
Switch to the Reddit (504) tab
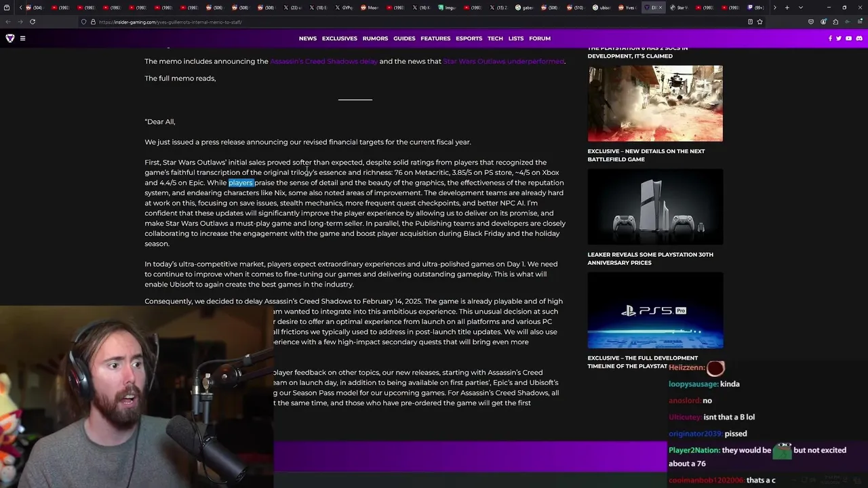coord(34,7)
